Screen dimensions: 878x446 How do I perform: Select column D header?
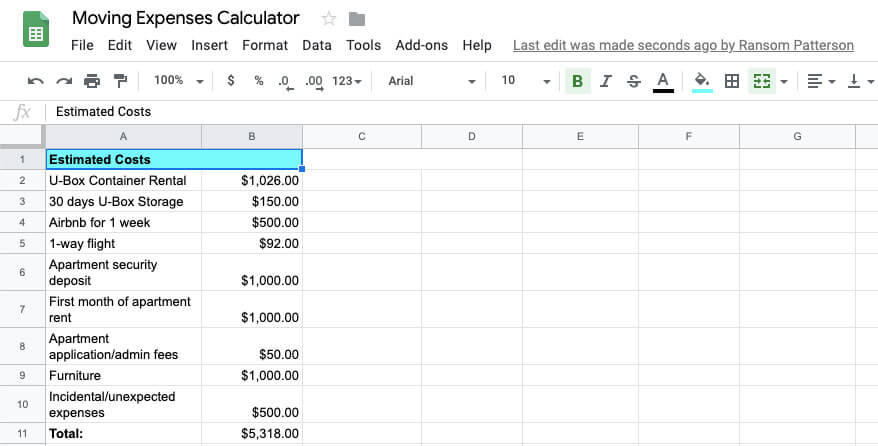click(471, 137)
